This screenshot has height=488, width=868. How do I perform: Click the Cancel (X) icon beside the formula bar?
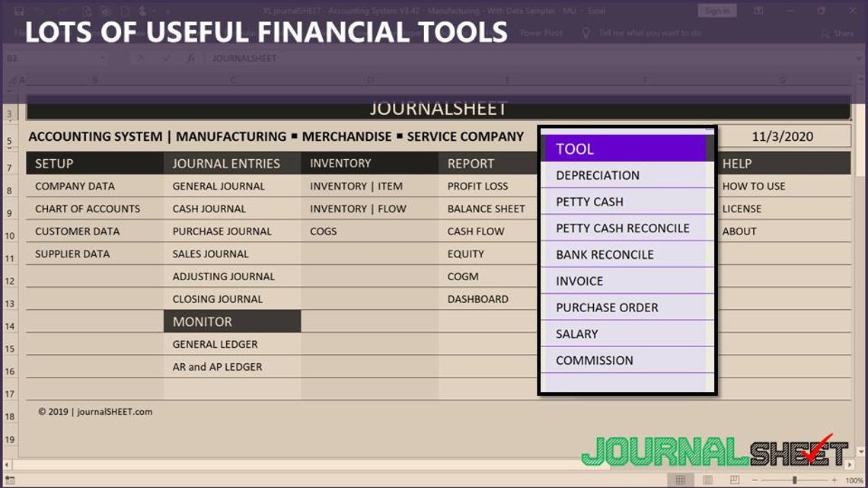pyautogui.click(x=141, y=58)
